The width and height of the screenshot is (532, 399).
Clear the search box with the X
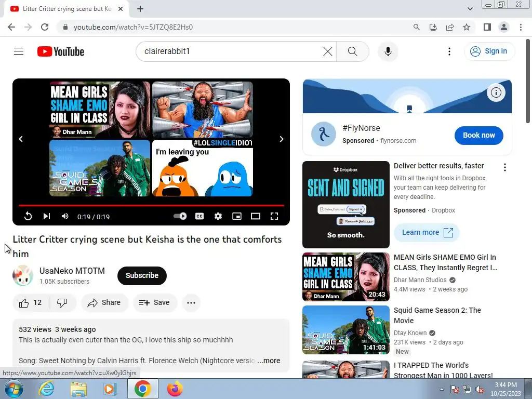(328, 51)
